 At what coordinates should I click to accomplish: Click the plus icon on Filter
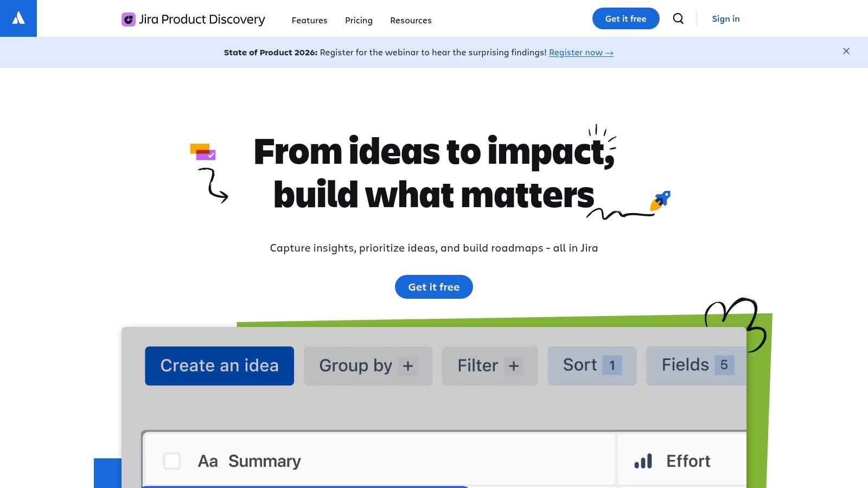513,366
